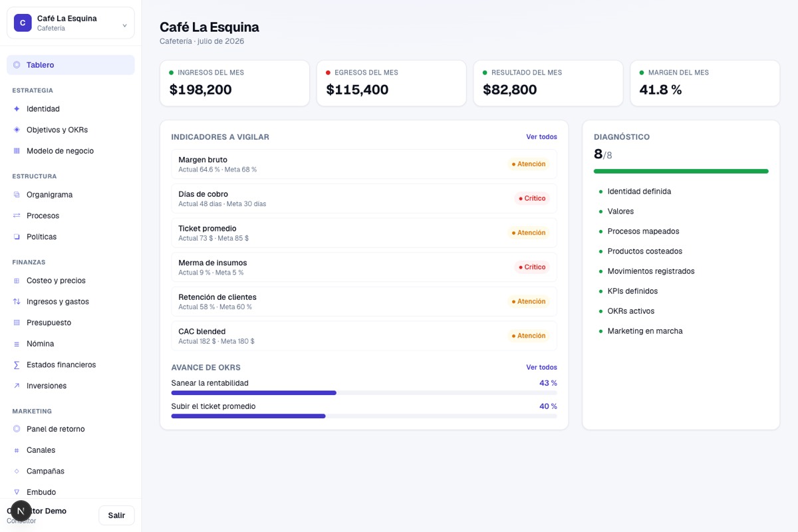Click Productos costeados in Diagnóstico list
This screenshot has height=532, width=798.
(x=644, y=251)
